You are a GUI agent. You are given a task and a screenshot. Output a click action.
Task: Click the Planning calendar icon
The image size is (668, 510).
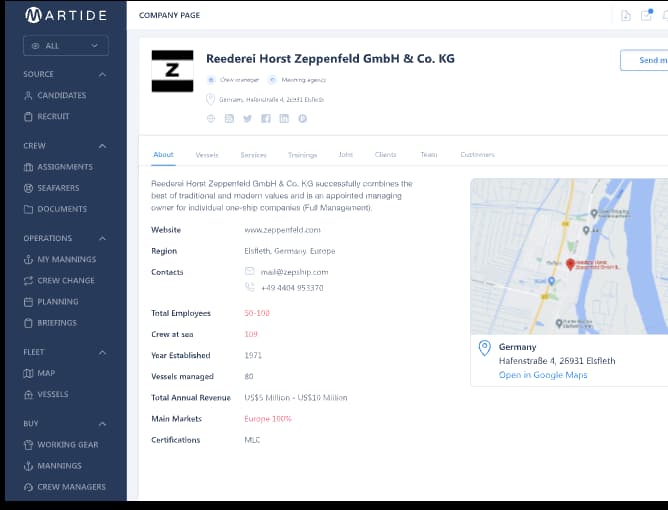[28, 302]
